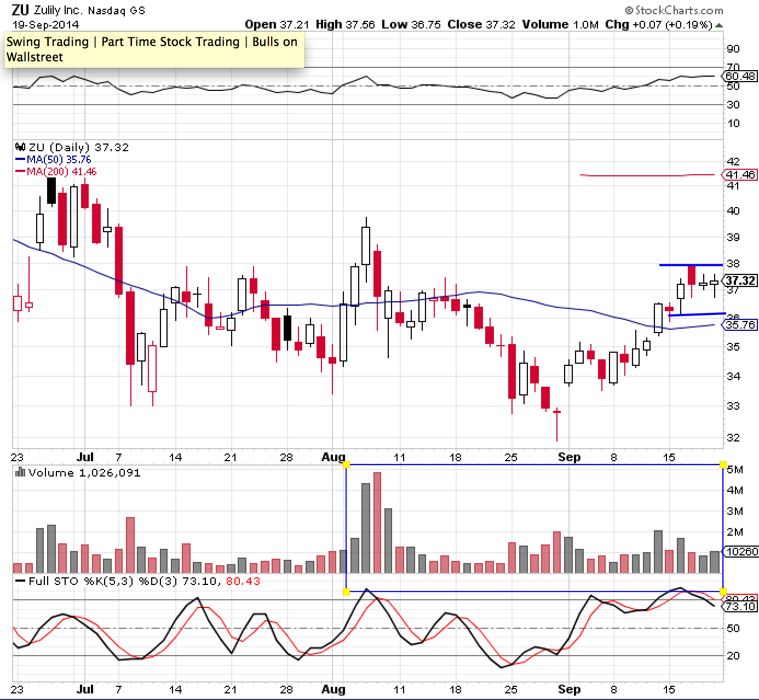Image resolution: width=759 pixels, height=700 pixels.
Task: Click the ZU ticker symbol title
Action: pos(21,10)
